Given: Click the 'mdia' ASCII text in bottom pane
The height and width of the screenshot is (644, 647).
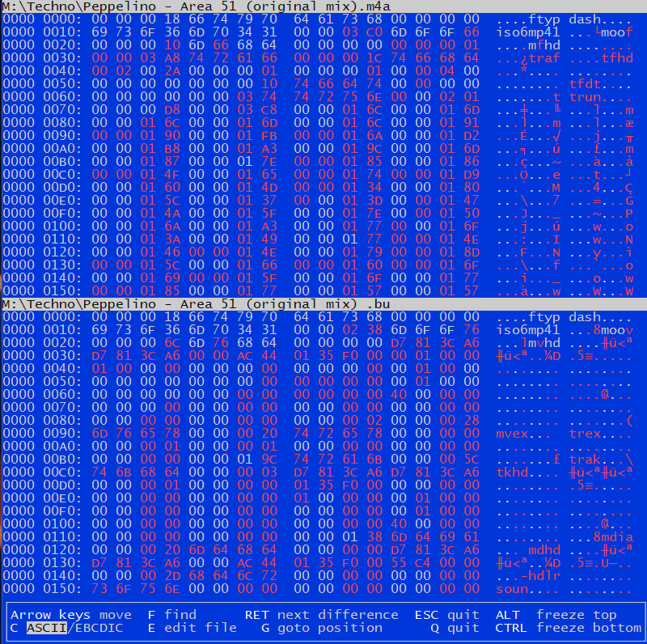Looking at the screenshot, I should click(616, 536).
